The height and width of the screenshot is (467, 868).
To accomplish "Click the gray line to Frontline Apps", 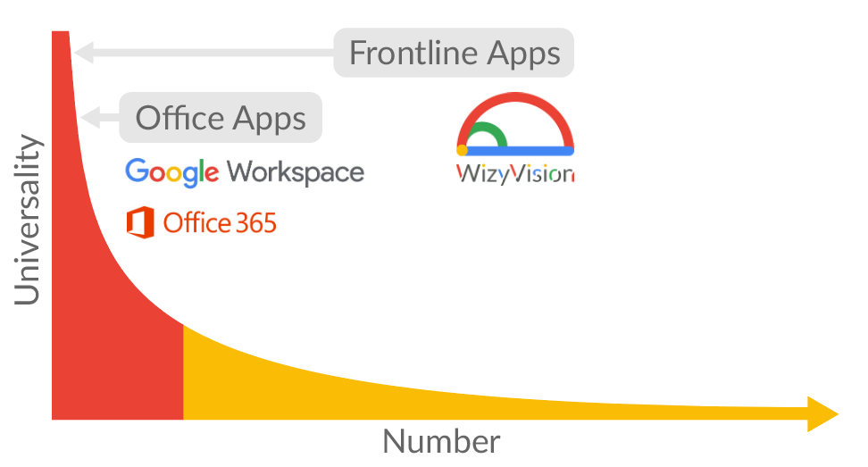I will (x=213, y=53).
